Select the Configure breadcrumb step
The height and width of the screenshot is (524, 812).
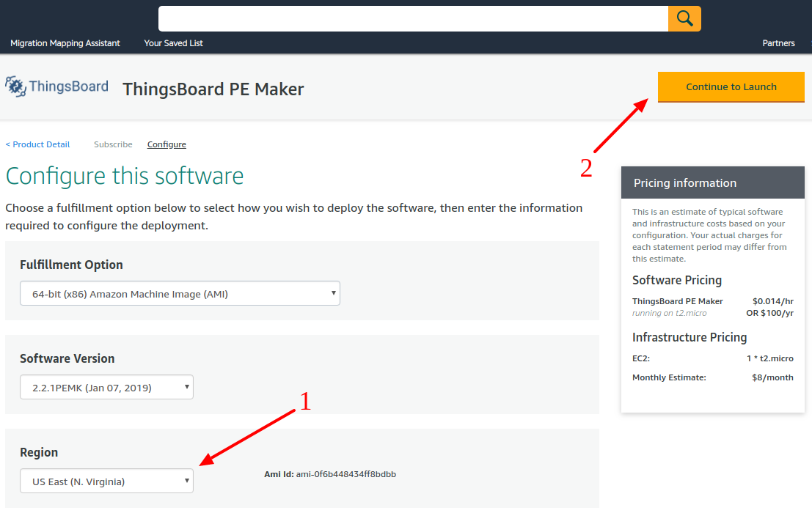167,144
